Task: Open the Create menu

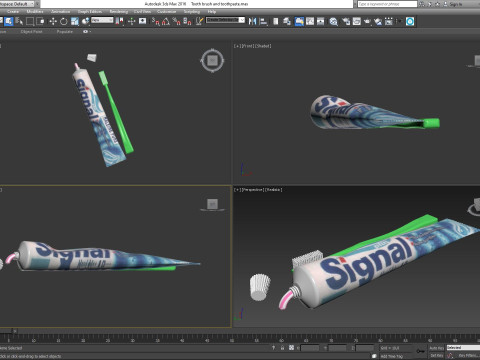Action: pyautogui.click(x=13, y=12)
